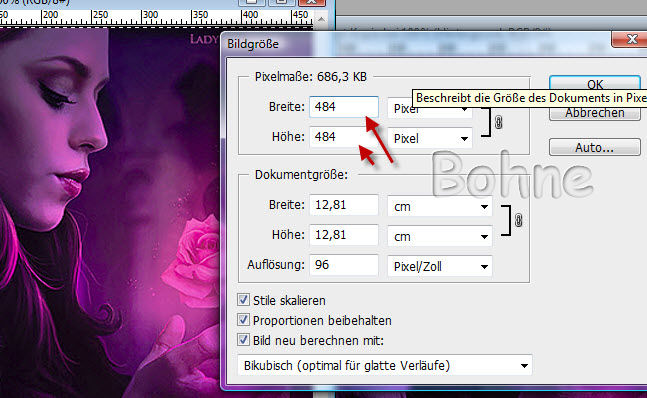Click the Auflösung field showing 96
This screenshot has height=398, width=647.
tap(344, 265)
